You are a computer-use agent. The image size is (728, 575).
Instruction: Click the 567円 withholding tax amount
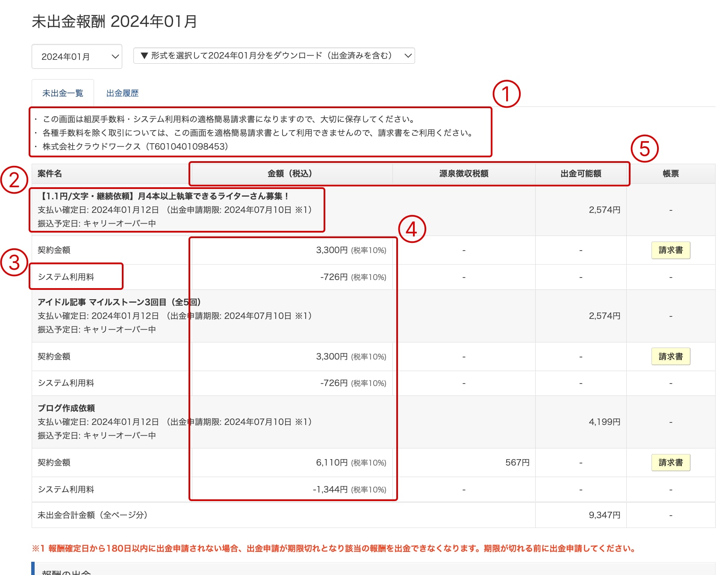pos(517,463)
